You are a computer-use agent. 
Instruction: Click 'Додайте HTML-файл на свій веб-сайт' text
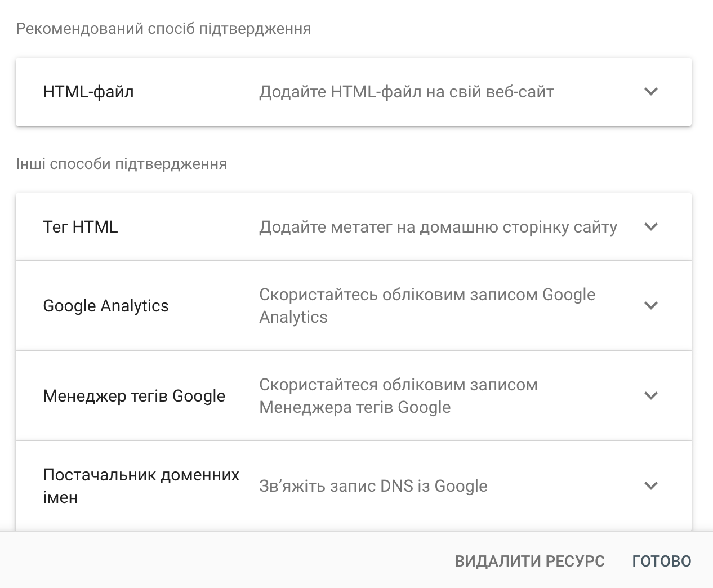406,92
